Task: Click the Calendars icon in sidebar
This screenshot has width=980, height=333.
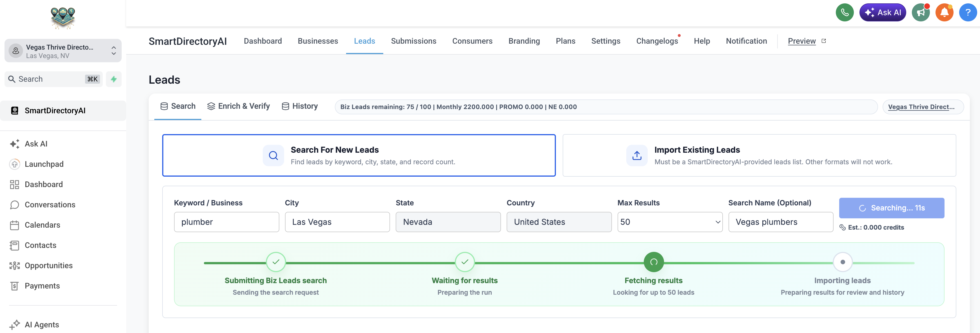Action: tap(14, 225)
